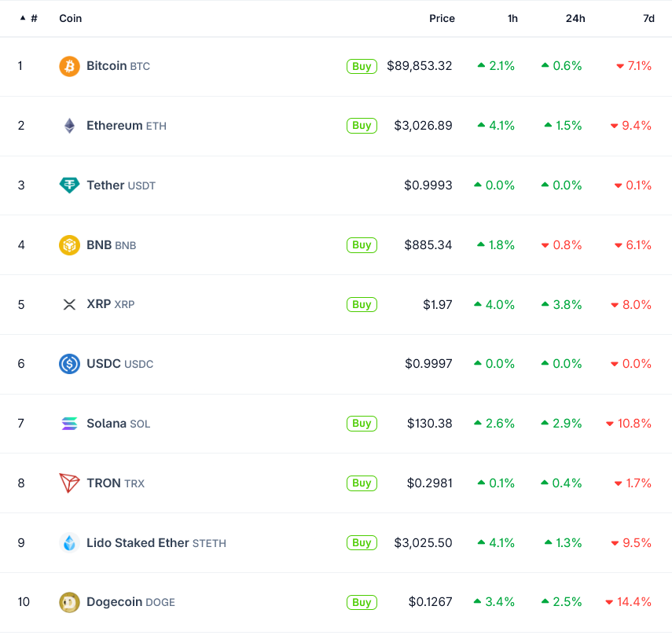The width and height of the screenshot is (672, 639).
Task: Click the TRON logo icon
Action: tap(69, 483)
